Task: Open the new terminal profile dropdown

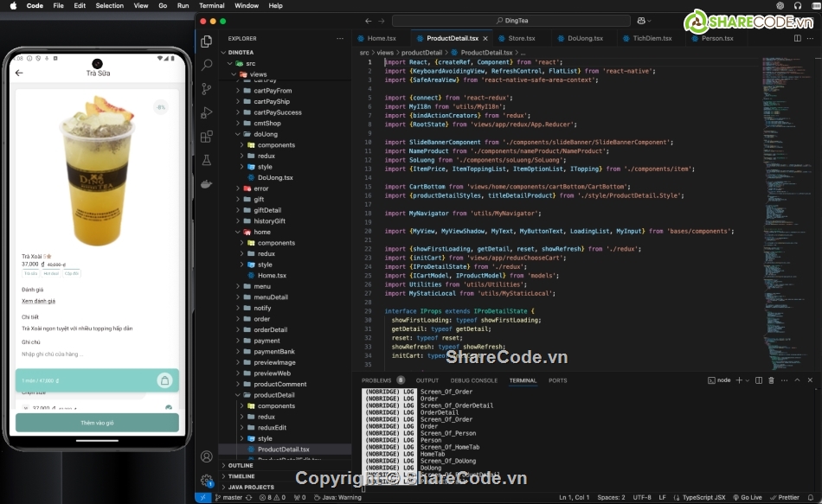Action: pyautogui.click(x=747, y=380)
